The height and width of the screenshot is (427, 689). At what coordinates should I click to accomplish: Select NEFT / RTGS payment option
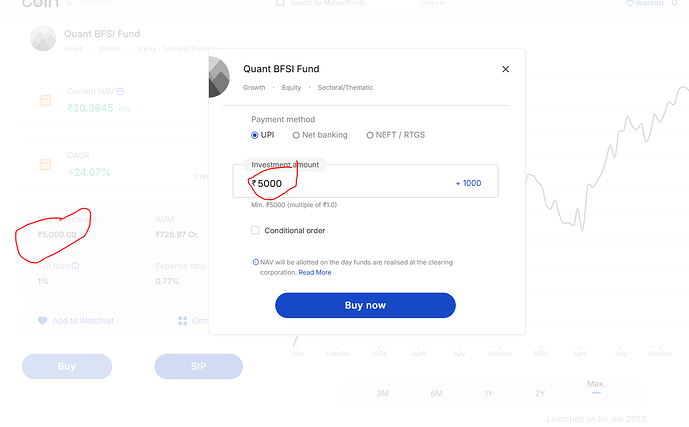[370, 135]
